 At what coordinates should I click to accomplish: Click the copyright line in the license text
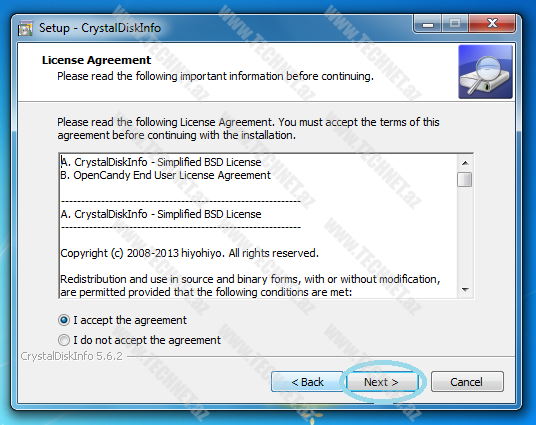point(189,253)
